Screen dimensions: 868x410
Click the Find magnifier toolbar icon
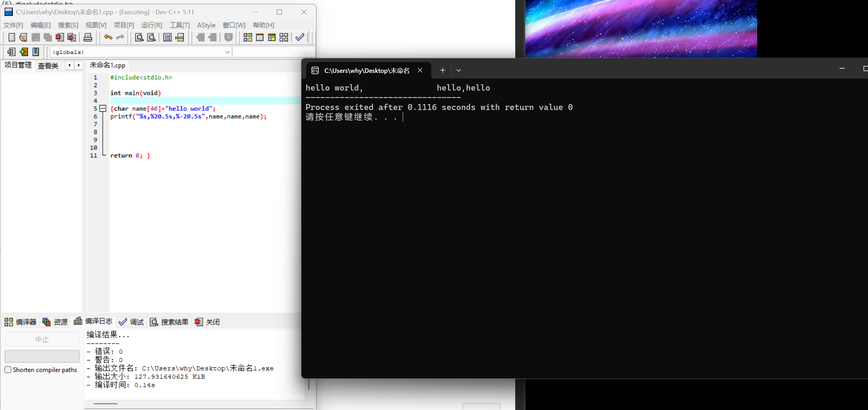tap(139, 37)
